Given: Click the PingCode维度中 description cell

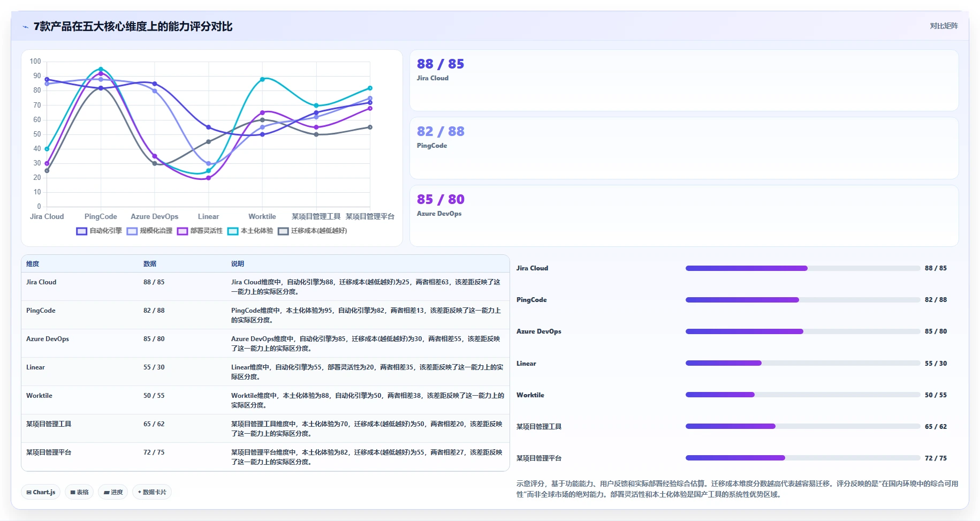Looking at the screenshot, I should (x=367, y=315).
